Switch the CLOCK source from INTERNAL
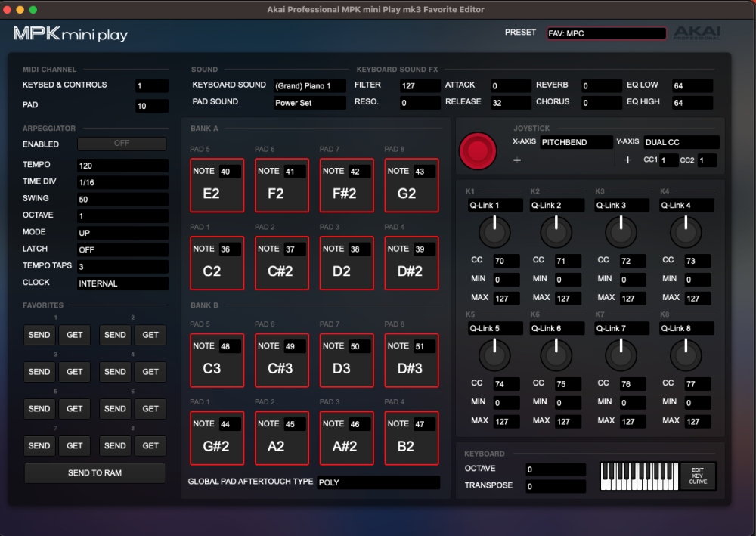756x536 pixels. pyautogui.click(x=122, y=283)
